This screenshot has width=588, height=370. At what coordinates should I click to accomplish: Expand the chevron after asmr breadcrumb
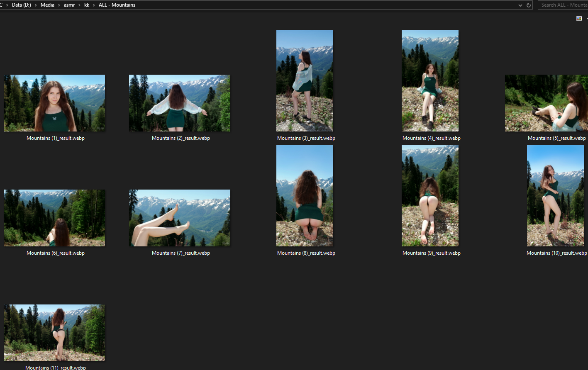pyautogui.click(x=79, y=5)
